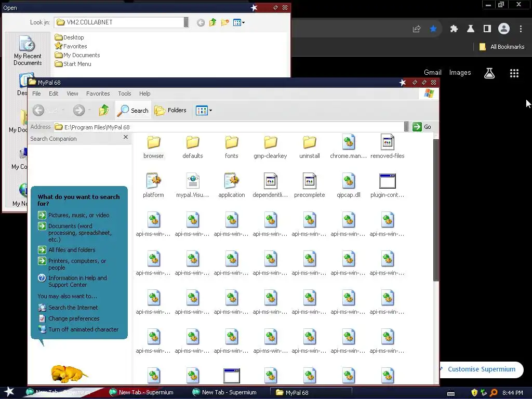Click Change preferences link
This screenshot has width=532, height=399.
[69, 318]
